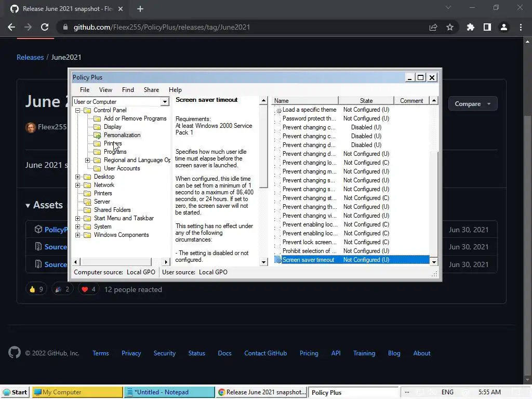Collapse the Assets section triangle
Viewport: 532px width, 399px height.
28,205
